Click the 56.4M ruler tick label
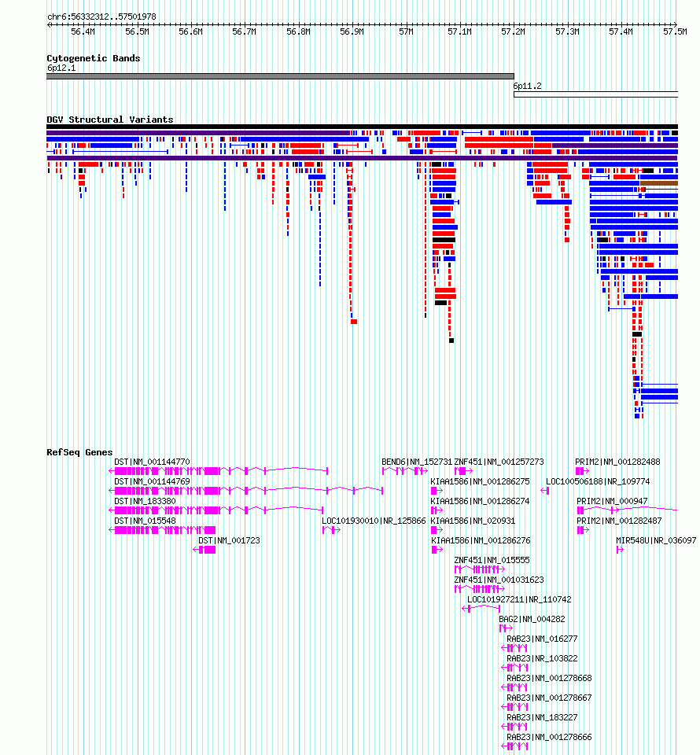This screenshot has height=755, width=700. 83,31
